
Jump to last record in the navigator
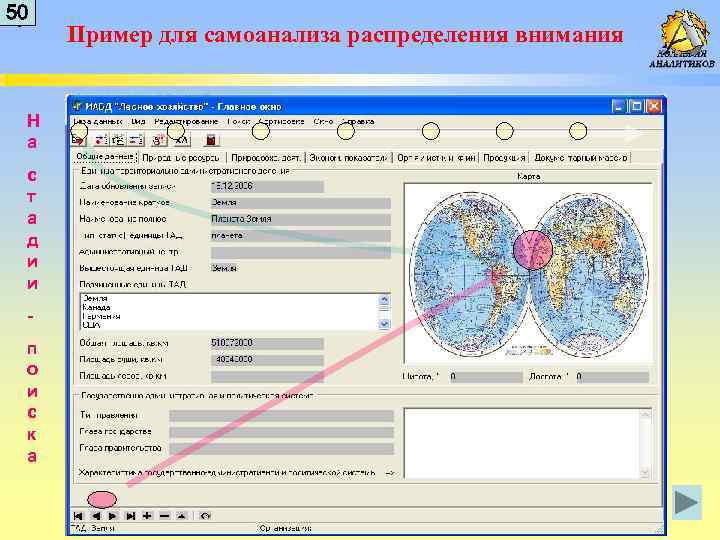pos(130,516)
